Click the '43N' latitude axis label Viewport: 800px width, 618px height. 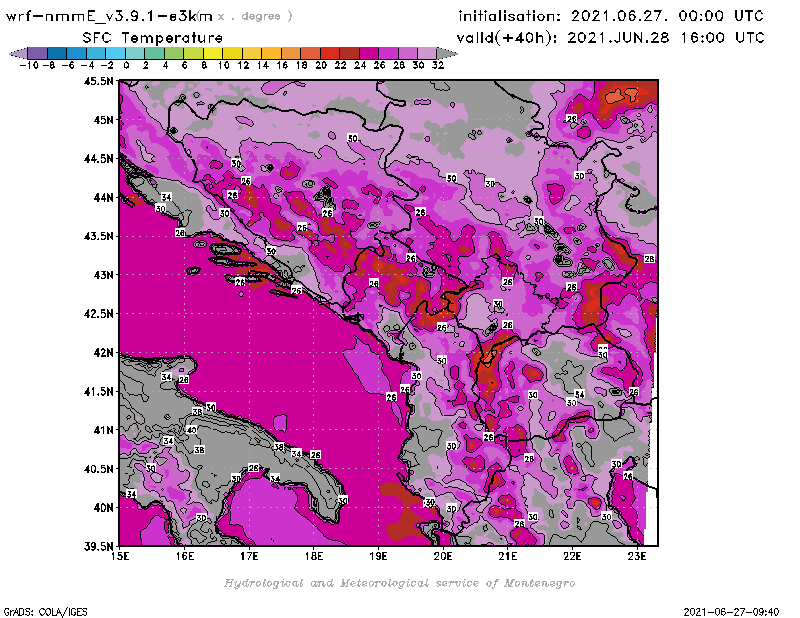pos(104,275)
